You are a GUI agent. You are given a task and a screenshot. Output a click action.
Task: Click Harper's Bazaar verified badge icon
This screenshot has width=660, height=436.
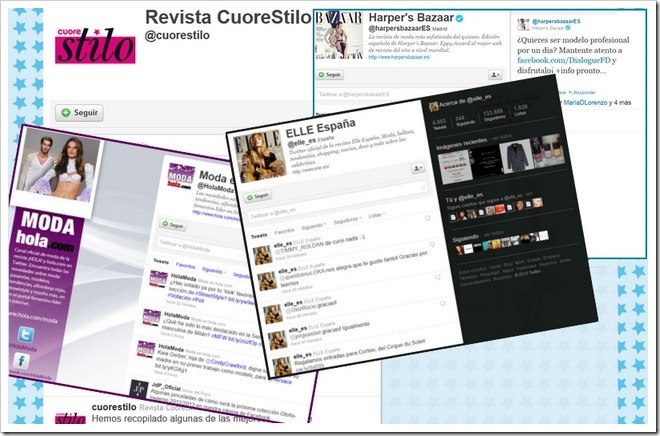pyautogui.click(x=460, y=18)
